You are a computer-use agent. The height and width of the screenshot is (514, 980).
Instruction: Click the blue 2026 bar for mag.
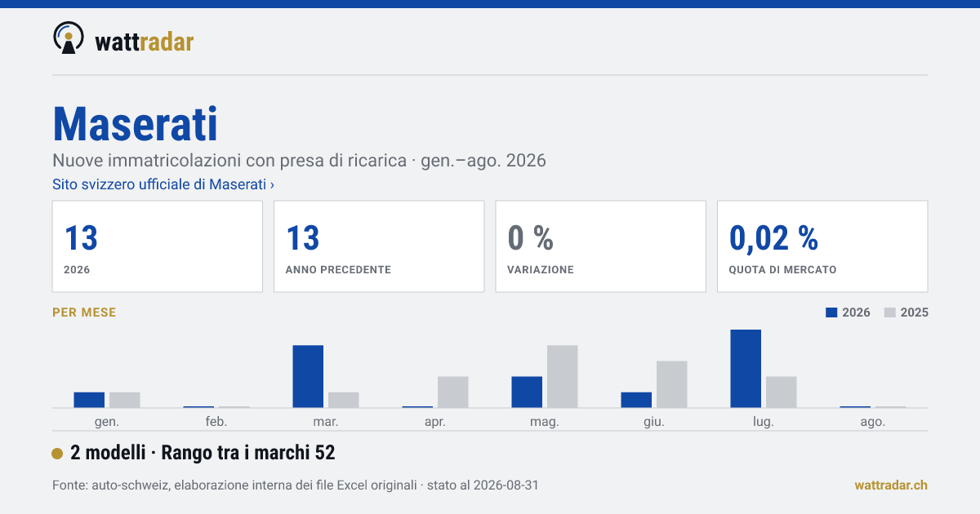(527, 392)
